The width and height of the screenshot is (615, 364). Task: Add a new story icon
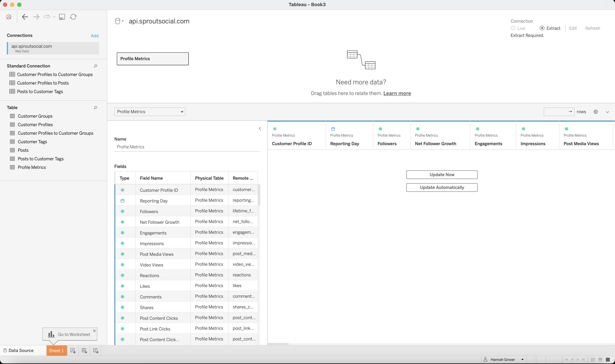tap(96, 350)
